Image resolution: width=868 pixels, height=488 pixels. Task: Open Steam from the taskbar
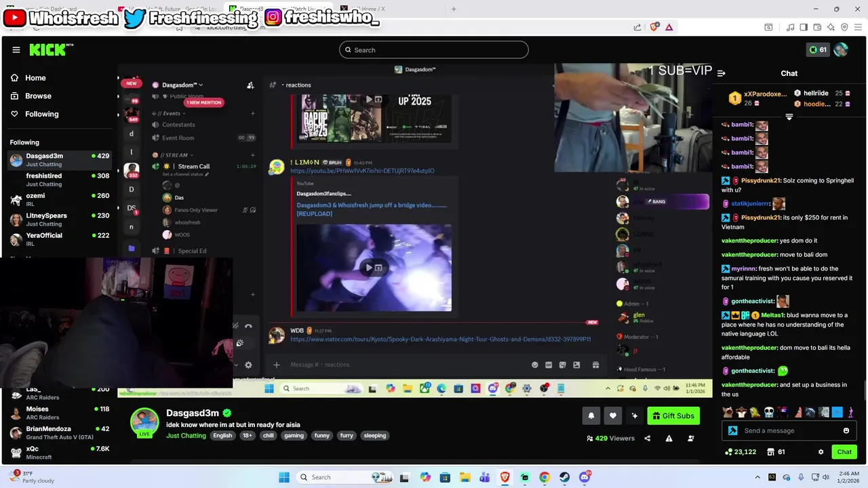(x=564, y=477)
